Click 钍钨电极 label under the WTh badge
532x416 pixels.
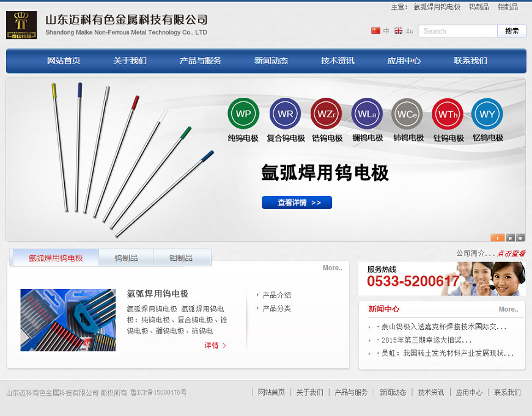(449, 138)
